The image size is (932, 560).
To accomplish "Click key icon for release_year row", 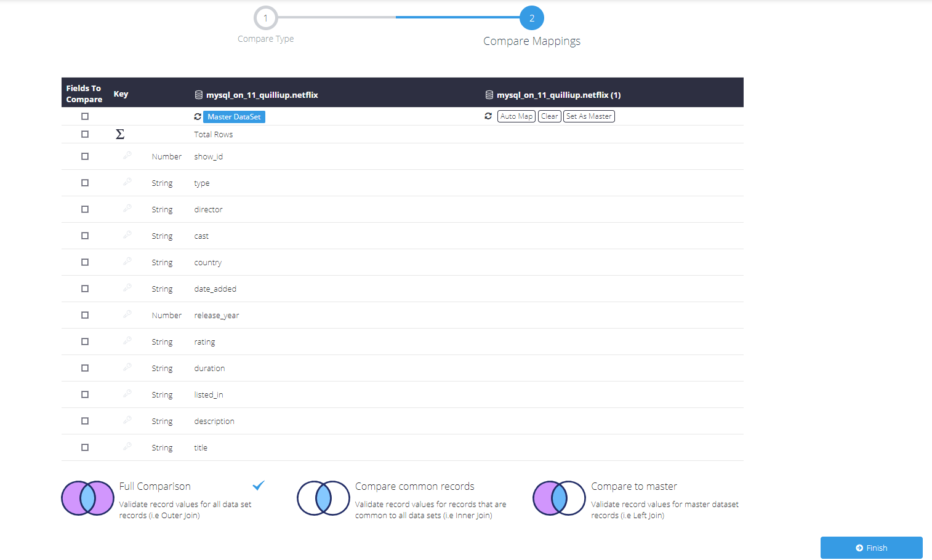I will click(127, 314).
